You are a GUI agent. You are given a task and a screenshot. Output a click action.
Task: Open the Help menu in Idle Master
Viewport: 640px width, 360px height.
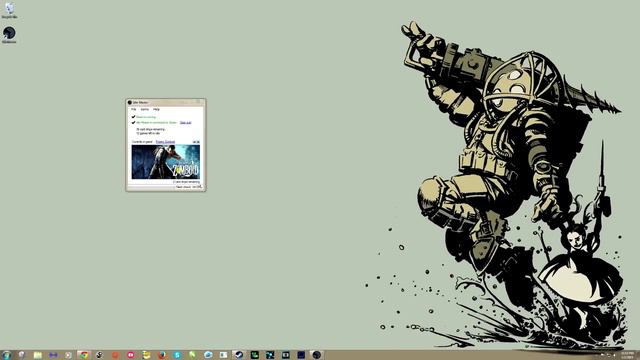coord(156,109)
